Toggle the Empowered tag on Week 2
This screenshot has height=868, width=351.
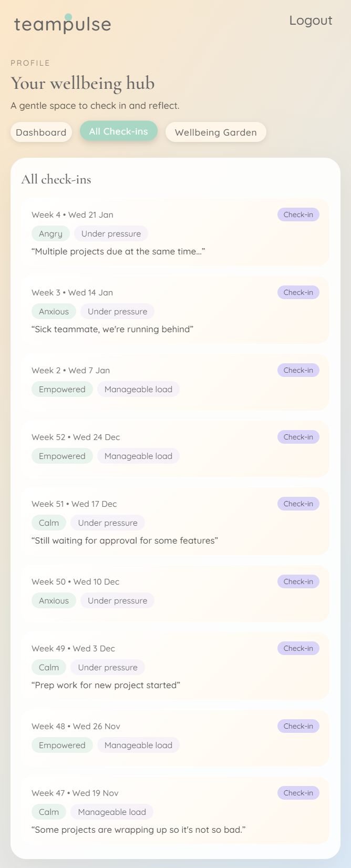62,389
